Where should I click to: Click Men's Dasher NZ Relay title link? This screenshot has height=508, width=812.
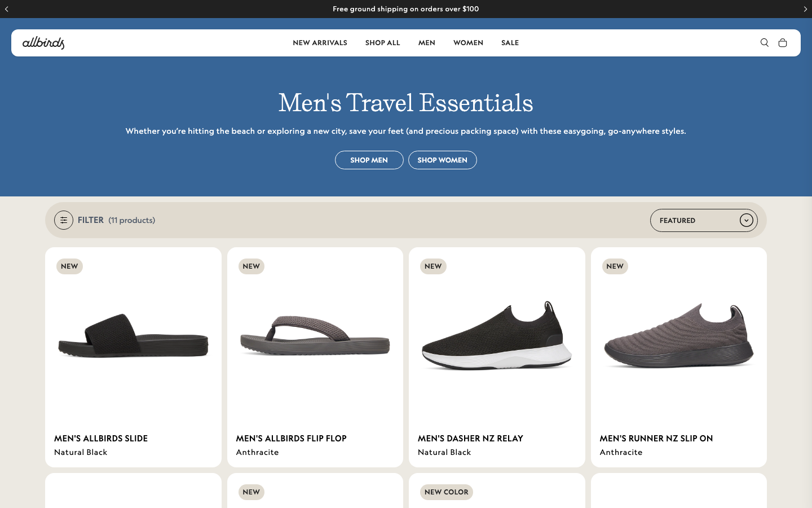[470, 439]
